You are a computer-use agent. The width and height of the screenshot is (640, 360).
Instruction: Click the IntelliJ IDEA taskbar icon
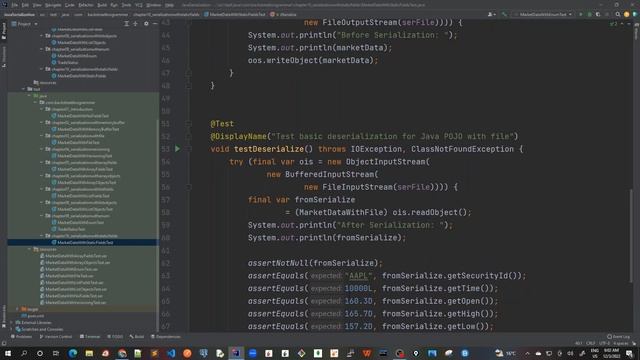pos(236,353)
